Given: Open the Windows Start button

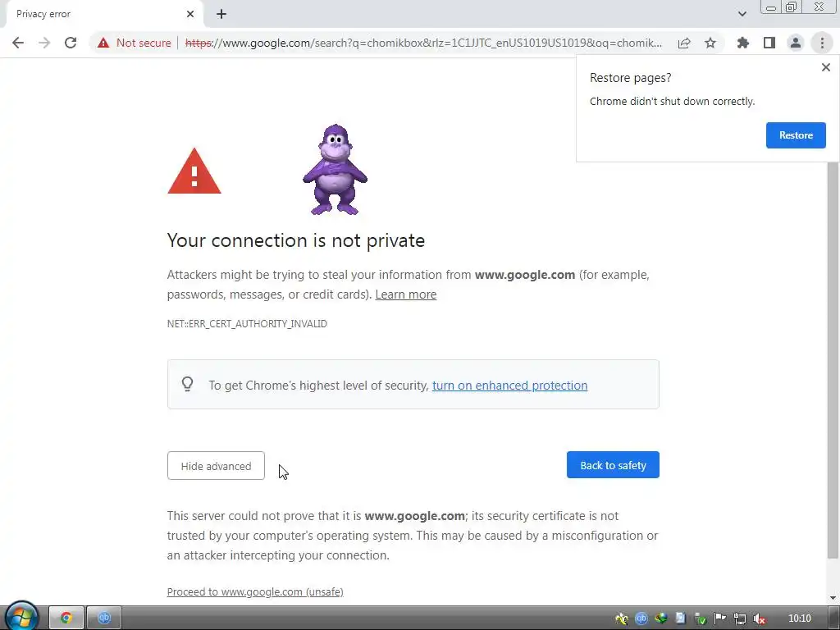Looking at the screenshot, I should (22, 617).
